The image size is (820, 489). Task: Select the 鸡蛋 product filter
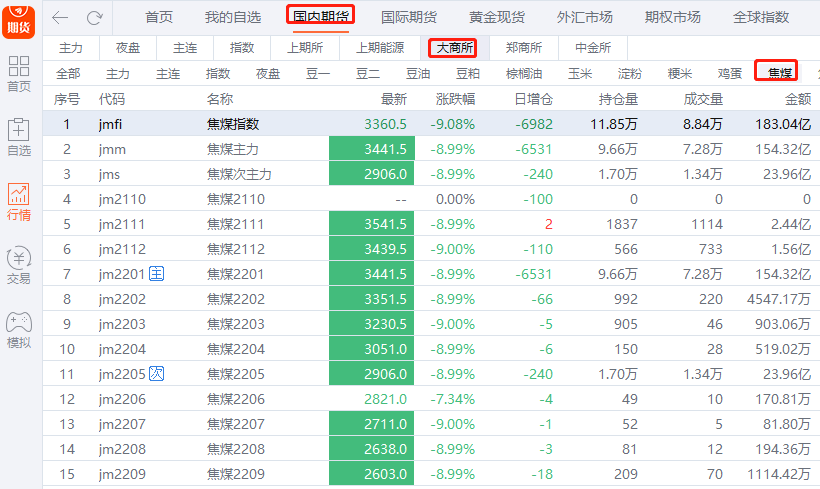coord(730,73)
